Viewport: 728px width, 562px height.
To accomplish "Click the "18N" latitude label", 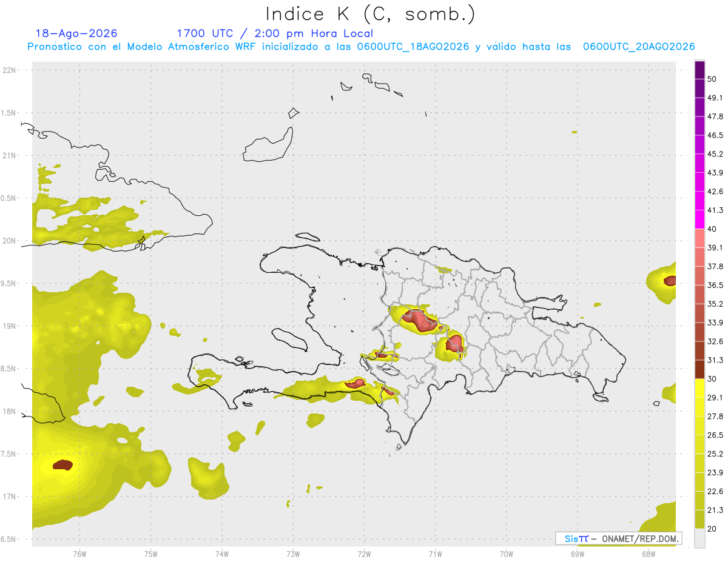I will [x=10, y=411].
